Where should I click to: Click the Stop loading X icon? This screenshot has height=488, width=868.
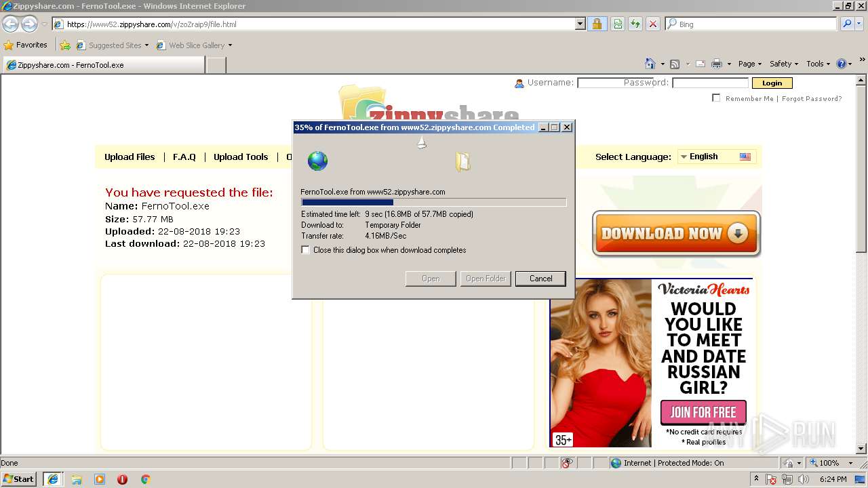coord(653,24)
